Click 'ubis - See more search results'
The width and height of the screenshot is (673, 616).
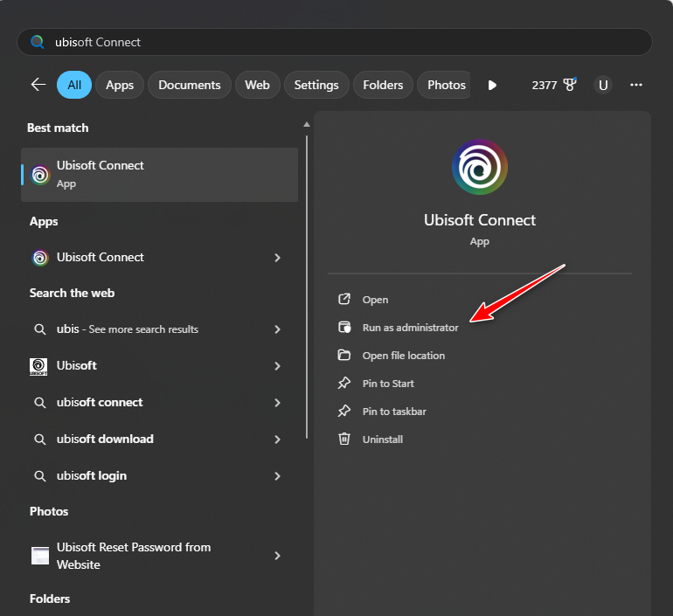(x=128, y=329)
